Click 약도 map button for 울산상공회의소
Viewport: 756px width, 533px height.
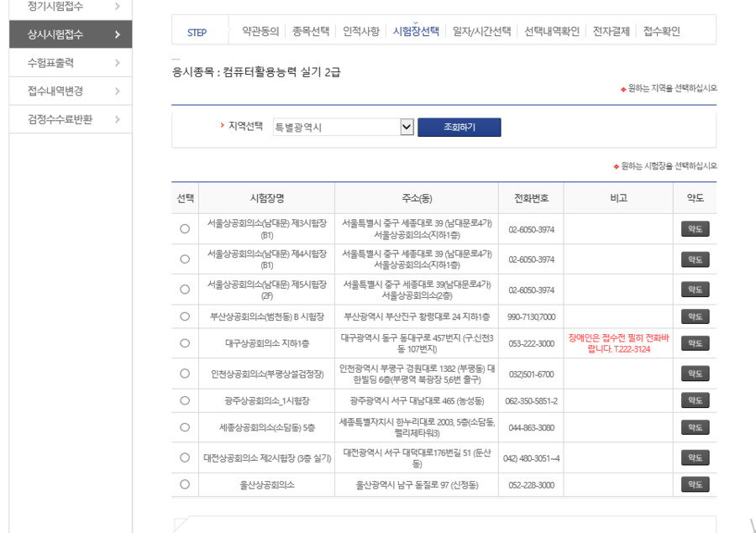(695, 484)
